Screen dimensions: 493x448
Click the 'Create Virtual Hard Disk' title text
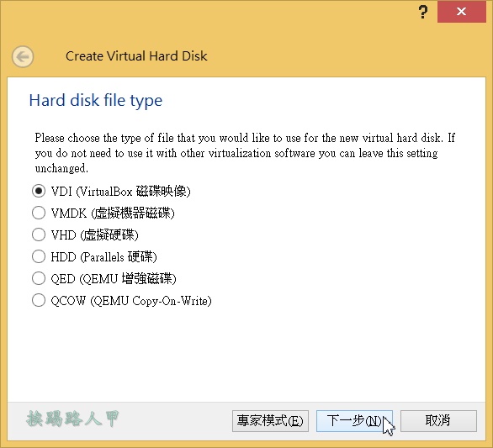coord(136,56)
